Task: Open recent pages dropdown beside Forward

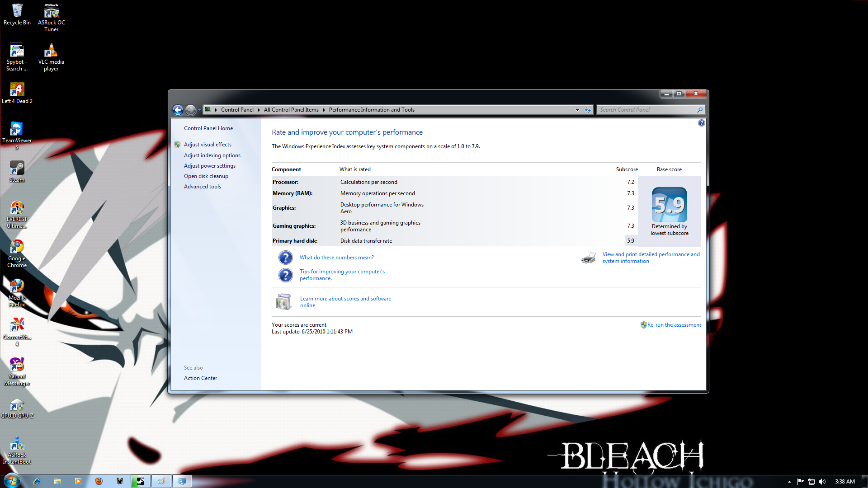Action: [199, 110]
